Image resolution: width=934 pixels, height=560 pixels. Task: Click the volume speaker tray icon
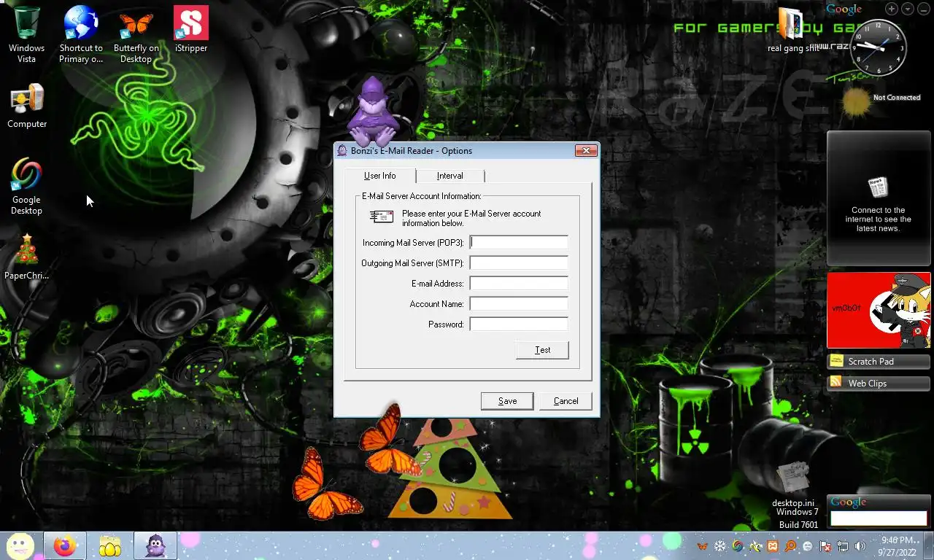pos(860,546)
